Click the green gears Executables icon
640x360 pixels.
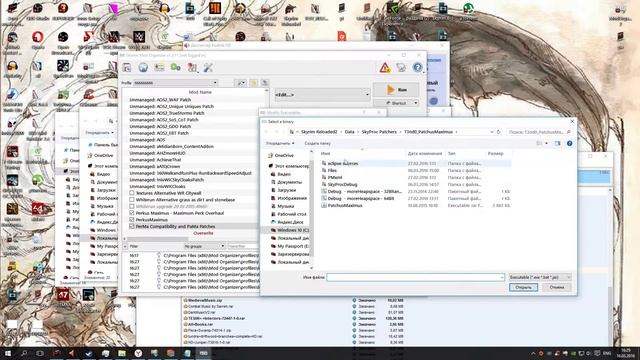point(176,67)
